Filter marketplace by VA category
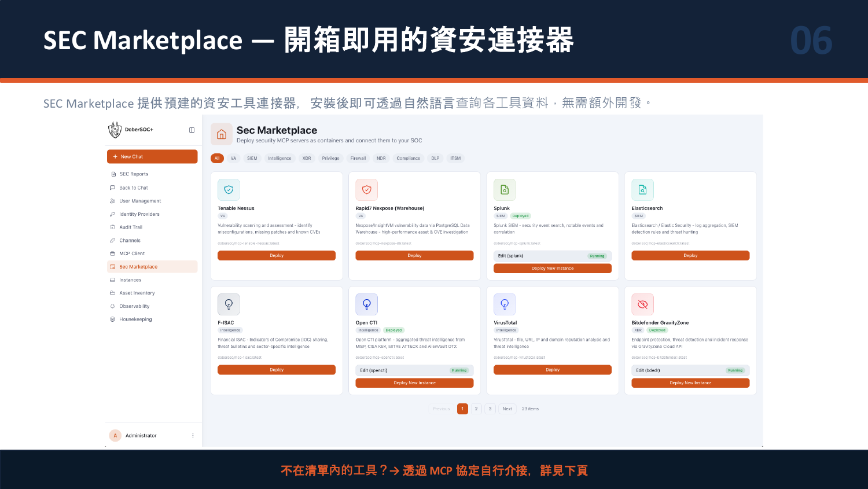The width and height of the screenshot is (868, 489). pos(233,158)
